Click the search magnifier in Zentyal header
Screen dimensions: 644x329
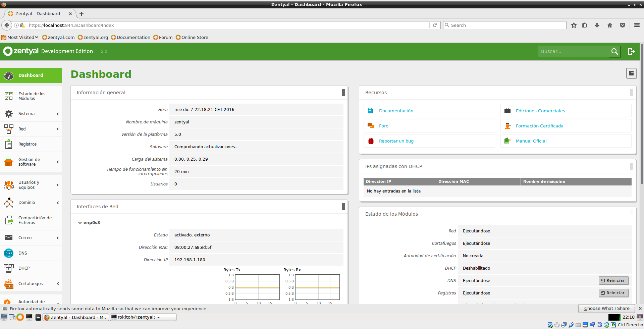click(x=614, y=51)
